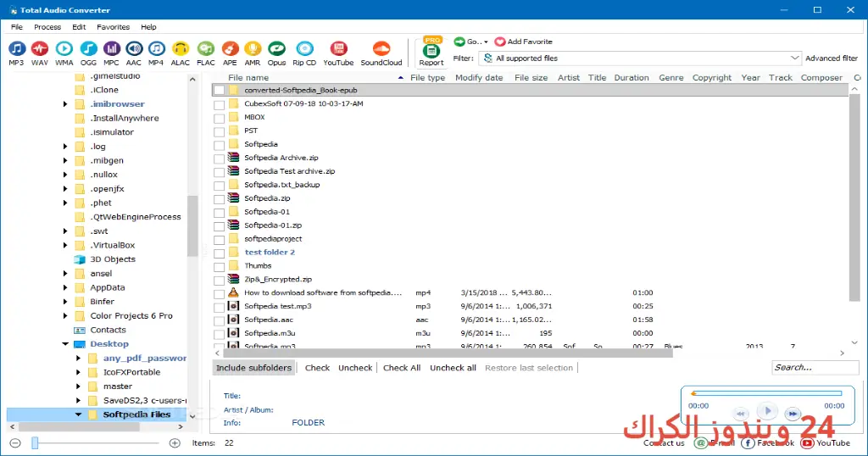
Task: Collapse the Desktop tree node
Action: click(x=65, y=344)
